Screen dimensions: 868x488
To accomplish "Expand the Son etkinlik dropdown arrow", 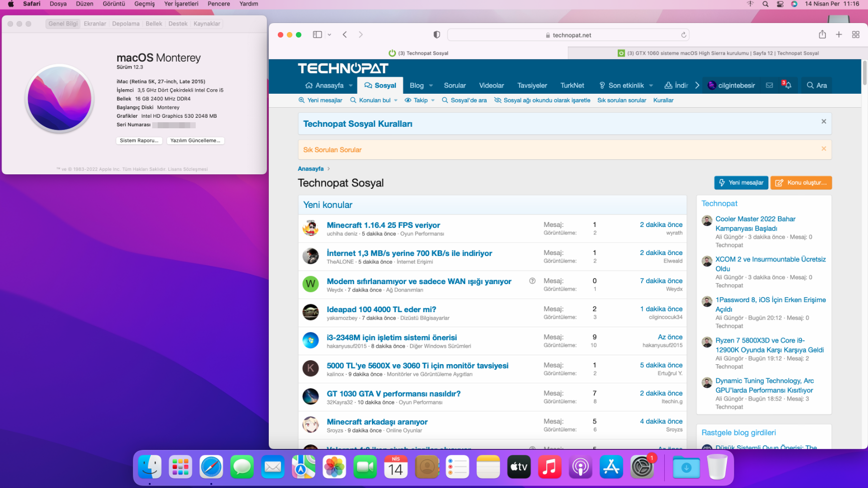I will tap(651, 86).
